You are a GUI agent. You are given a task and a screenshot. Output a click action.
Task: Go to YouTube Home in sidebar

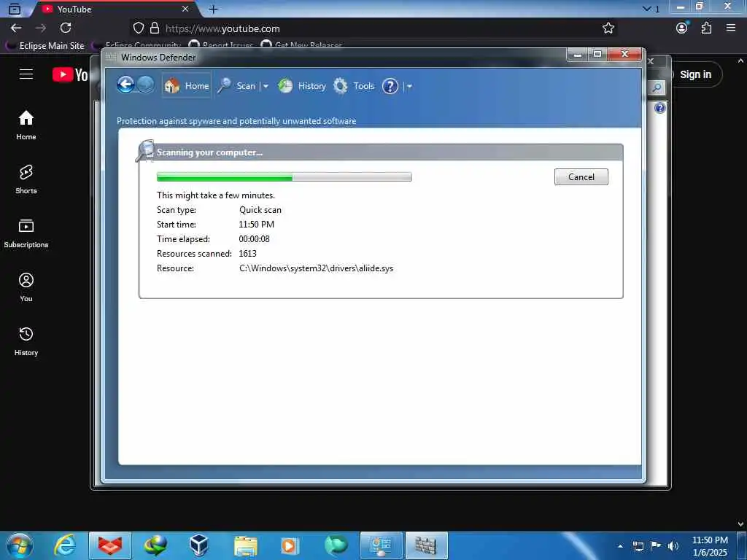click(x=26, y=125)
